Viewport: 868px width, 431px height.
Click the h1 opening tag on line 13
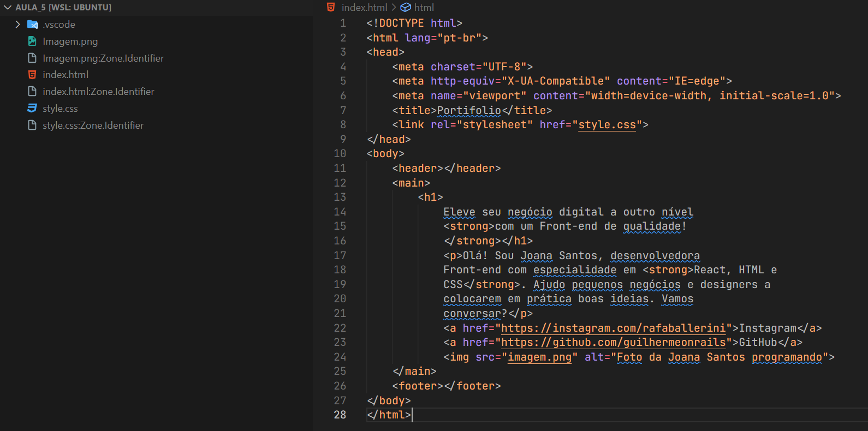(x=430, y=197)
